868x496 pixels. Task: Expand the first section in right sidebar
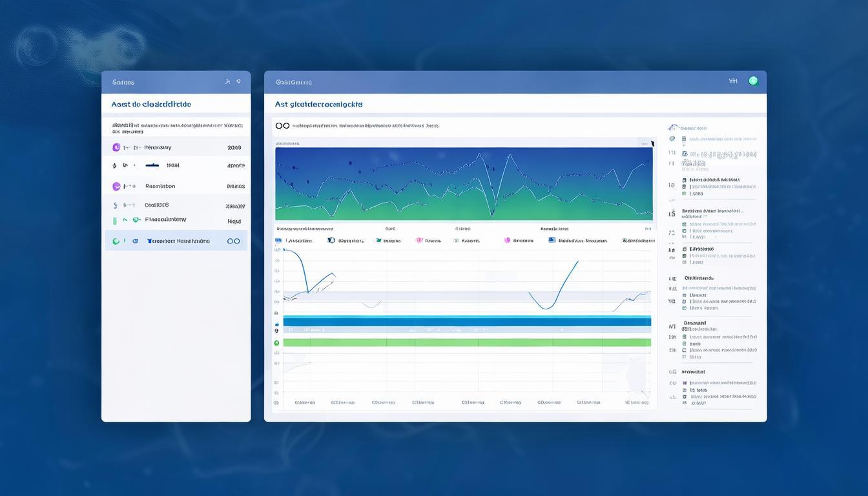coord(674,128)
